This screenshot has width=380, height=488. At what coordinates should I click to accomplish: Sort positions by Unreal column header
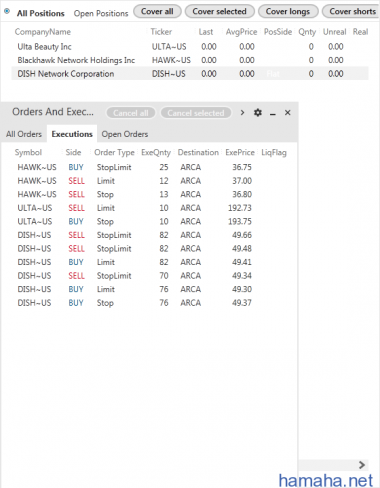pos(335,32)
